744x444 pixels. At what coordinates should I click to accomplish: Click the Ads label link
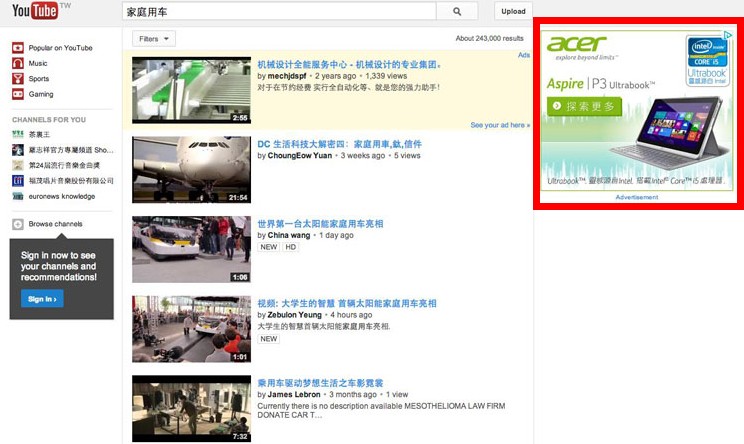point(524,55)
